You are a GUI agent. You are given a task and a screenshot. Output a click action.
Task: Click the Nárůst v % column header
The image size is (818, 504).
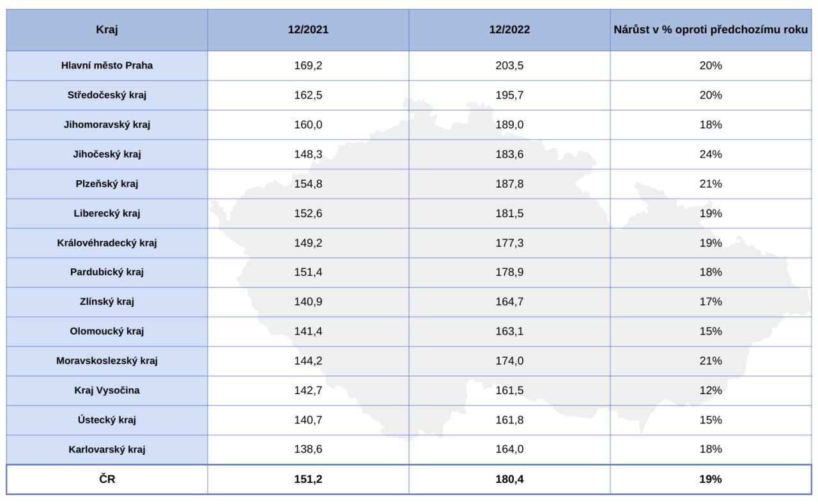pyautogui.click(x=711, y=29)
